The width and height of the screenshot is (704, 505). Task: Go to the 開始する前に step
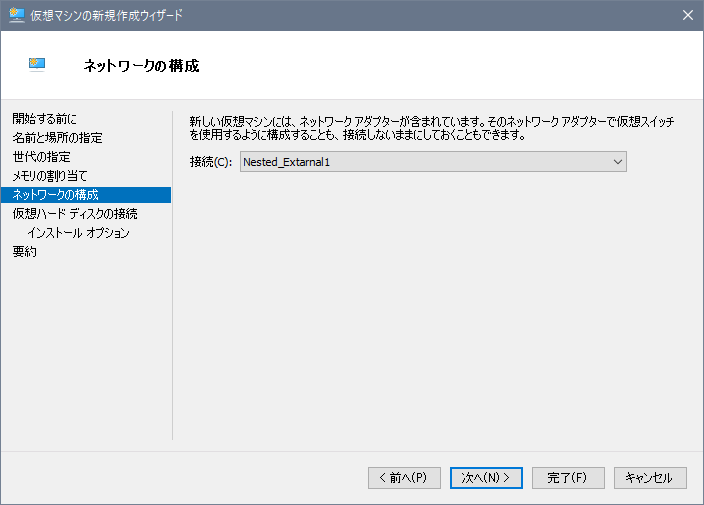(45, 119)
